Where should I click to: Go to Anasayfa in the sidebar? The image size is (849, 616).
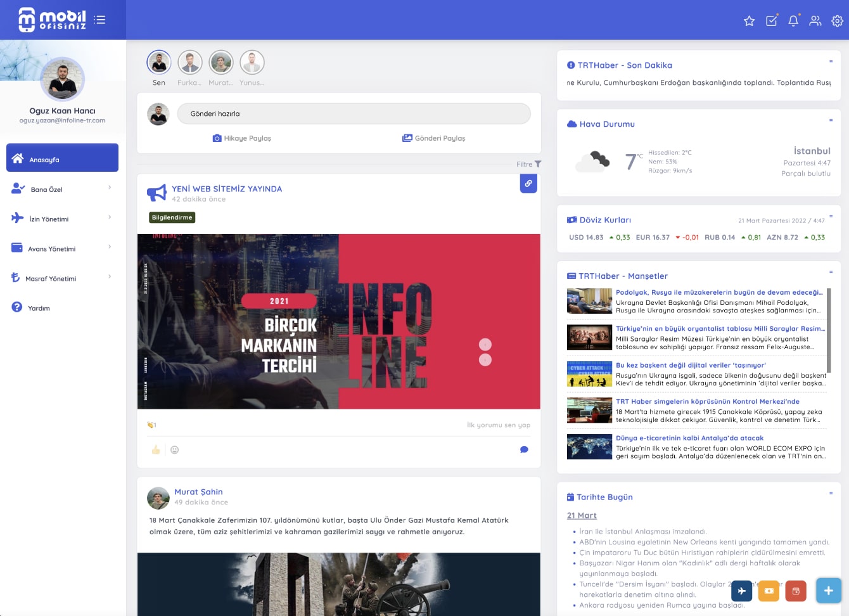(62, 158)
